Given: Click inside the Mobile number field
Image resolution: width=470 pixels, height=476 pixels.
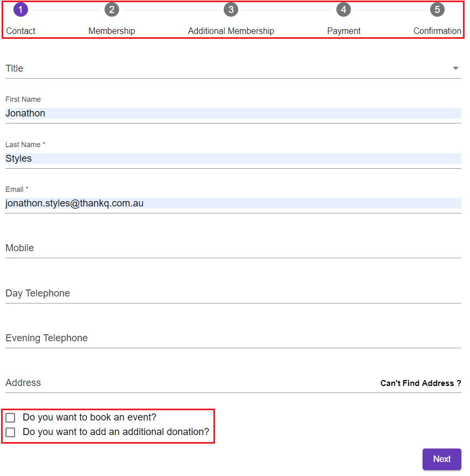Looking at the screenshot, I should pos(232,248).
